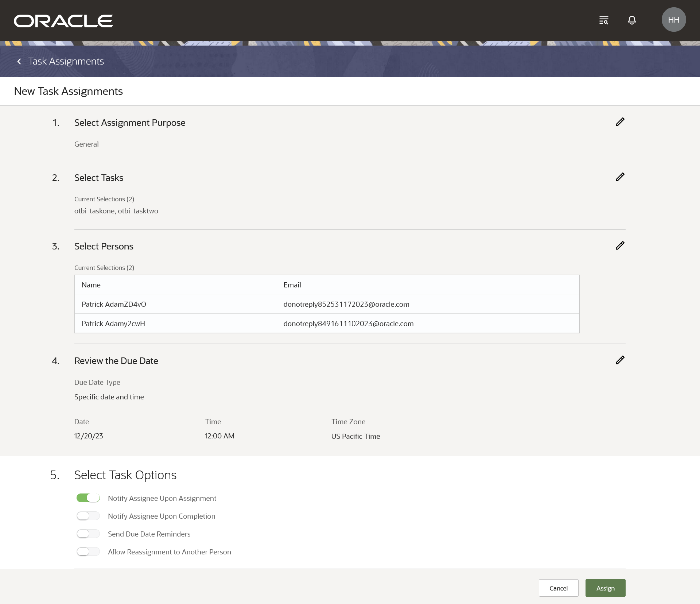
Task: Turn on Send Due Date Reminders
Action: (x=88, y=534)
